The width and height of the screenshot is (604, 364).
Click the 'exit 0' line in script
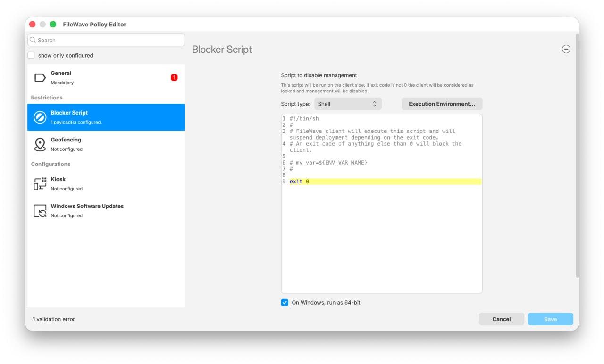[385, 182]
